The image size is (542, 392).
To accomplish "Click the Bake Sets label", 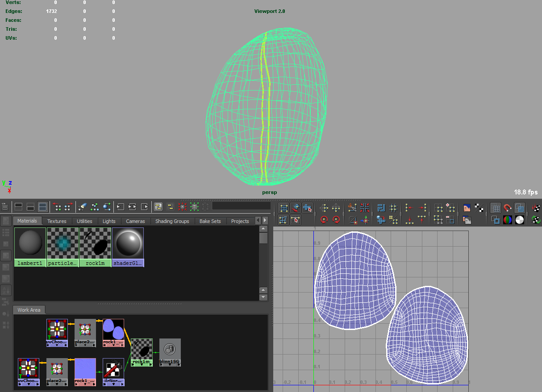I will pyautogui.click(x=210, y=221).
